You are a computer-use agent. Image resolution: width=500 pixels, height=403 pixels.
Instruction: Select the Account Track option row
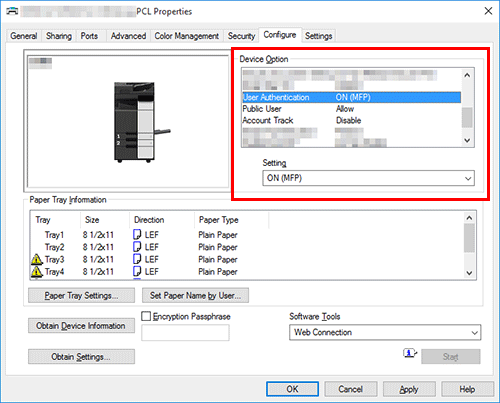[352, 120]
